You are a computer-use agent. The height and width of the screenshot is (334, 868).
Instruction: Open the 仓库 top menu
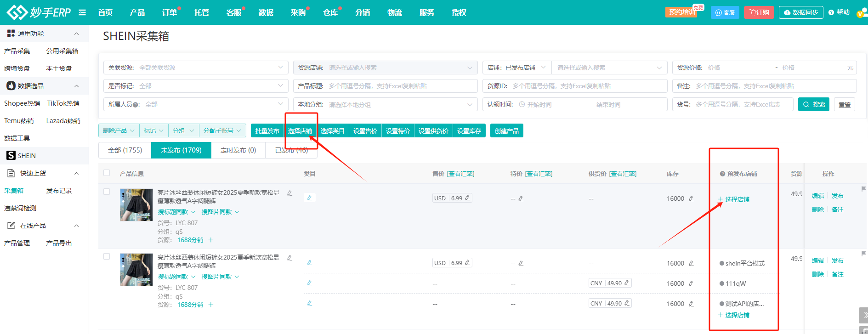click(x=330, y=12)
